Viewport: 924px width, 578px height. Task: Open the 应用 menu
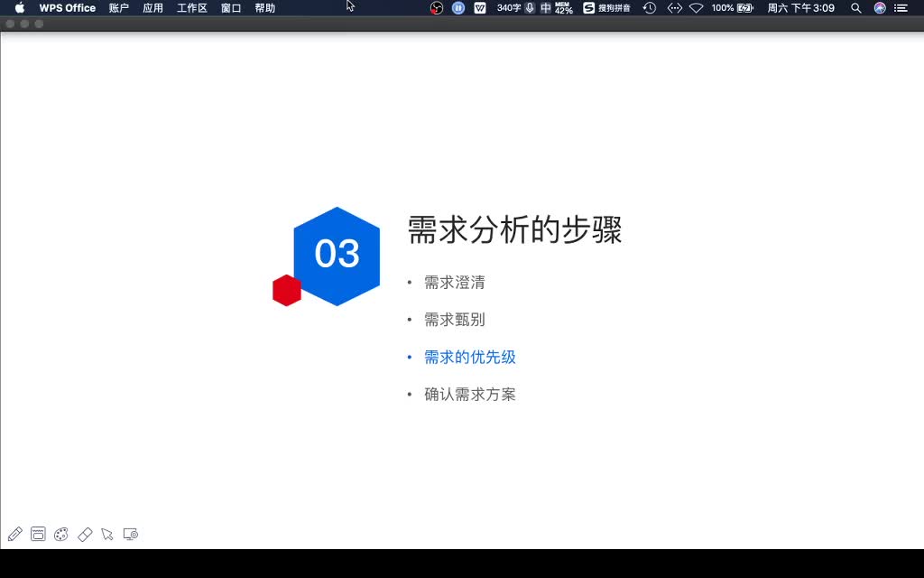tap(153, 7)
